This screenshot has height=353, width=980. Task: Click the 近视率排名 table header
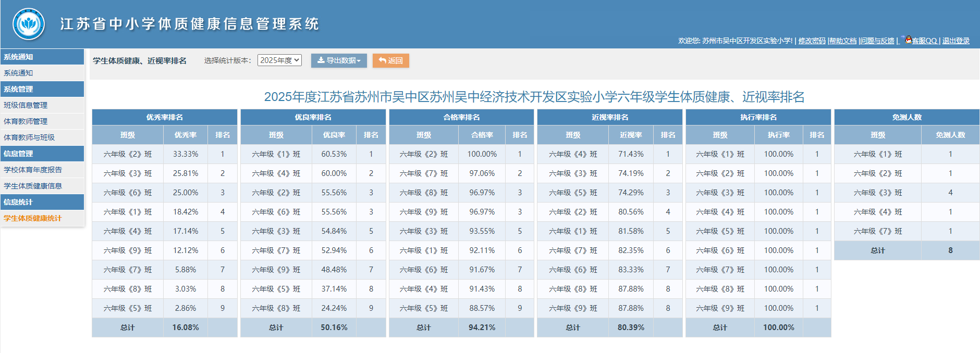tap(609, 117)
